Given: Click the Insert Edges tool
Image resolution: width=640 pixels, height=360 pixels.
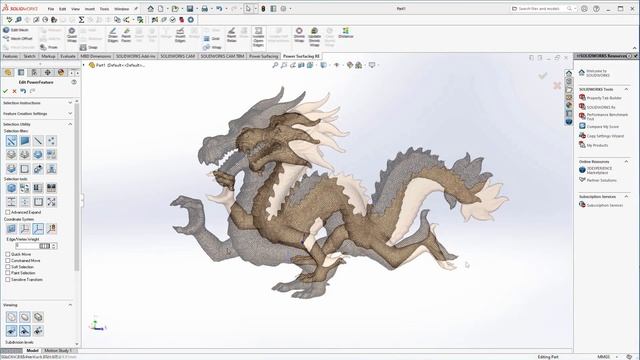Looking at the screenshot, I should [180, 35].
